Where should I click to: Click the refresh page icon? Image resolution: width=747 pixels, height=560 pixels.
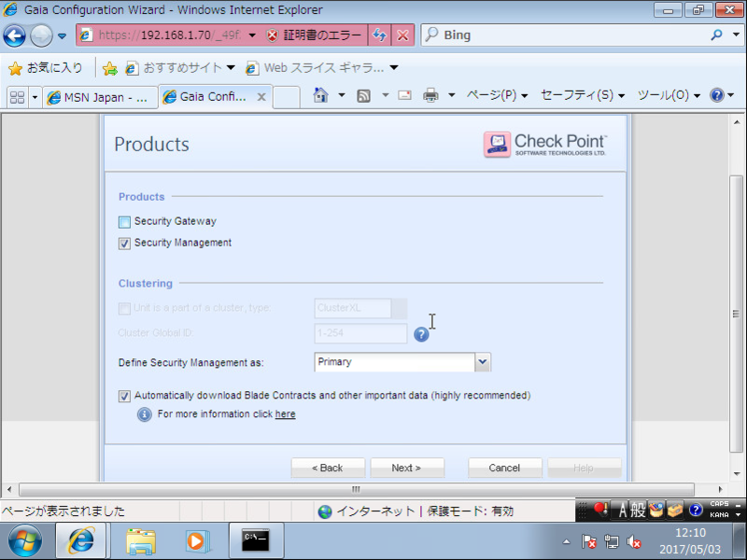379,35
